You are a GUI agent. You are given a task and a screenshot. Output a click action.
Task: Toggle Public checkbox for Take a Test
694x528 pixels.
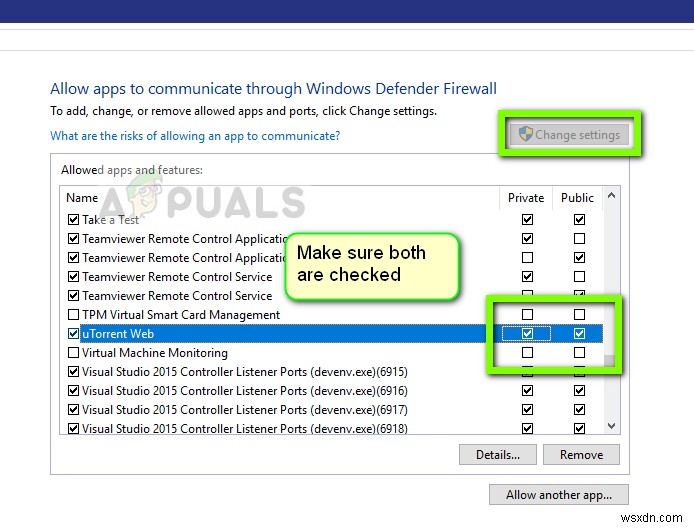pos(579,220)
